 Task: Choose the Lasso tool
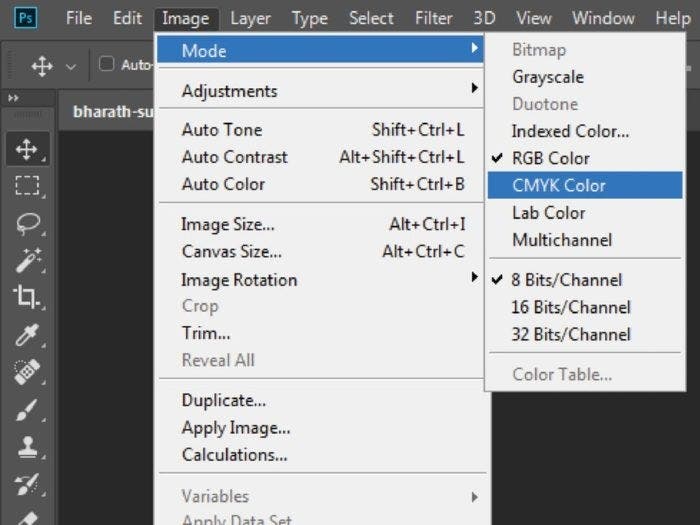coord(26,223)
